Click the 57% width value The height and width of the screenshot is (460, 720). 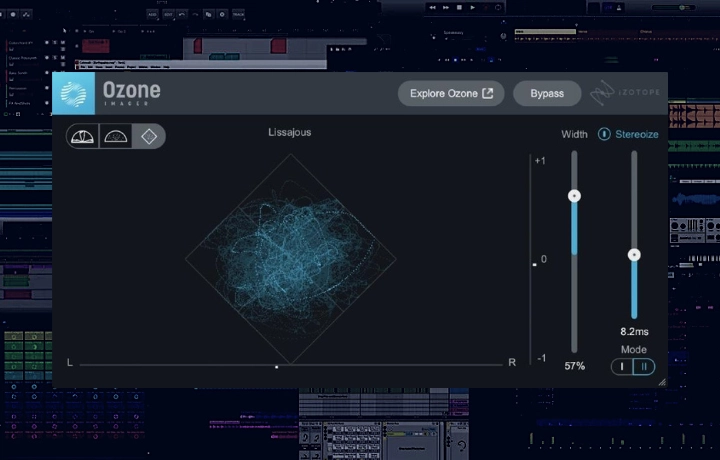click(x=574, y=366)
